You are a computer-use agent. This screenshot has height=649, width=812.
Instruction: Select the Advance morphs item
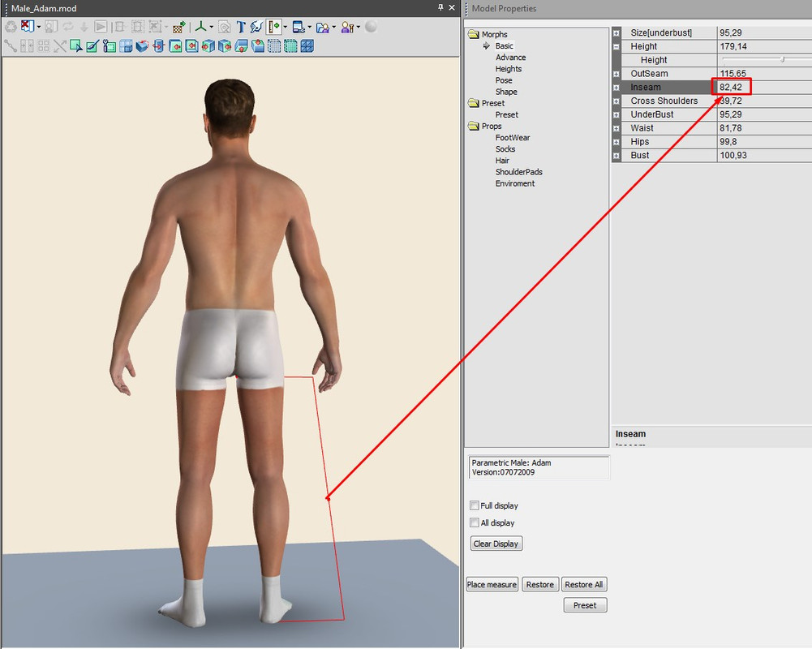pos(510,57)
